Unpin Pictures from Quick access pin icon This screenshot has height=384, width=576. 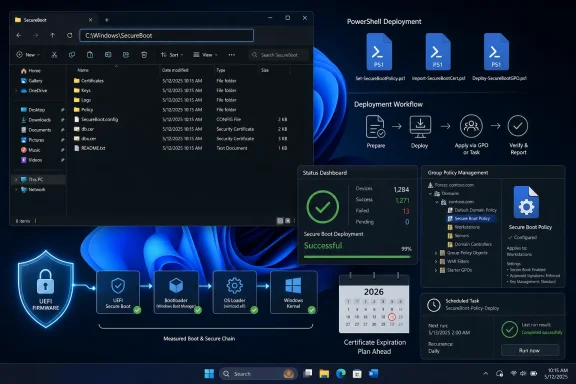(62, 140)
